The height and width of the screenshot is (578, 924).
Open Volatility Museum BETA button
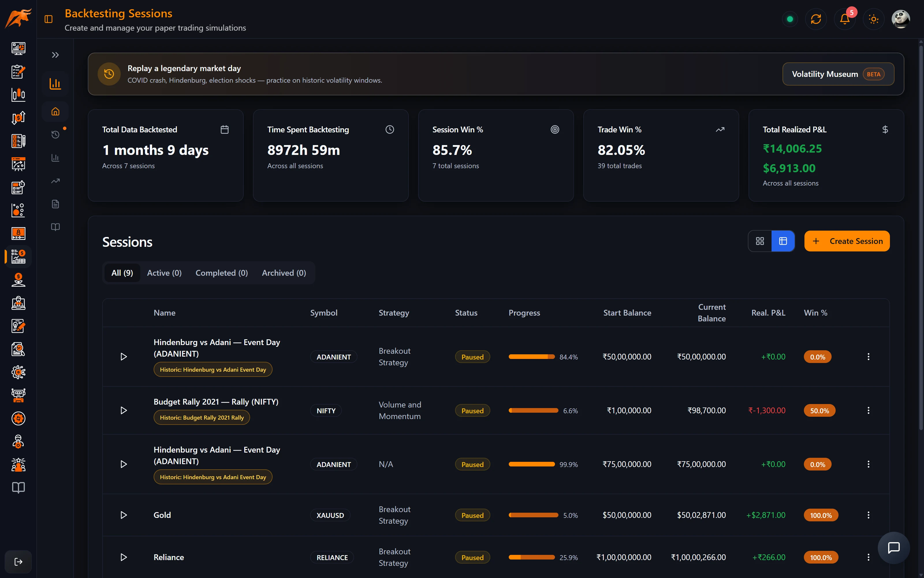(838, 74)
